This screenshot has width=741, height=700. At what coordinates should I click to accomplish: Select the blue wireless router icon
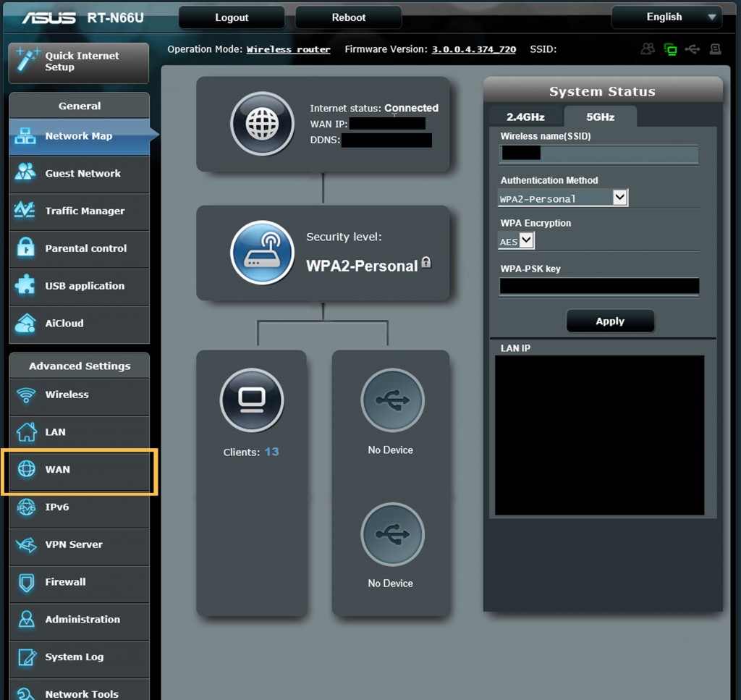tap(262, 253)
